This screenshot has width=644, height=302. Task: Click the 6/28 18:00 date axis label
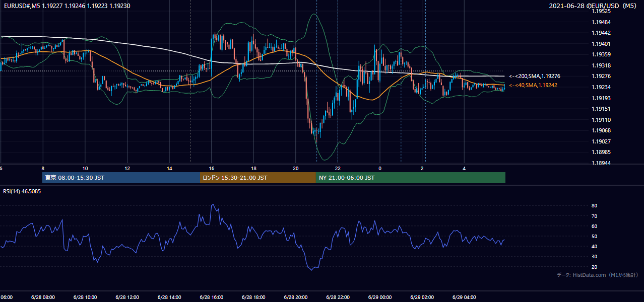(253, 297)
